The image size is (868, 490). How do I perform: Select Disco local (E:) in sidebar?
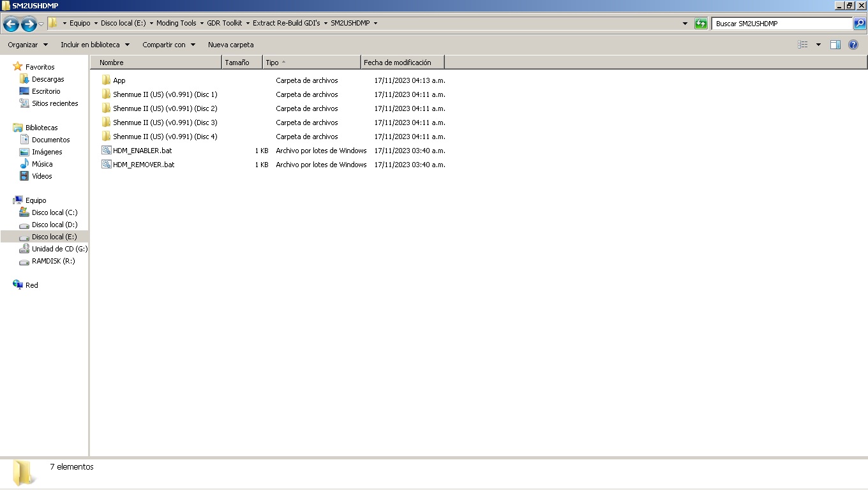[x=54, y=237]
